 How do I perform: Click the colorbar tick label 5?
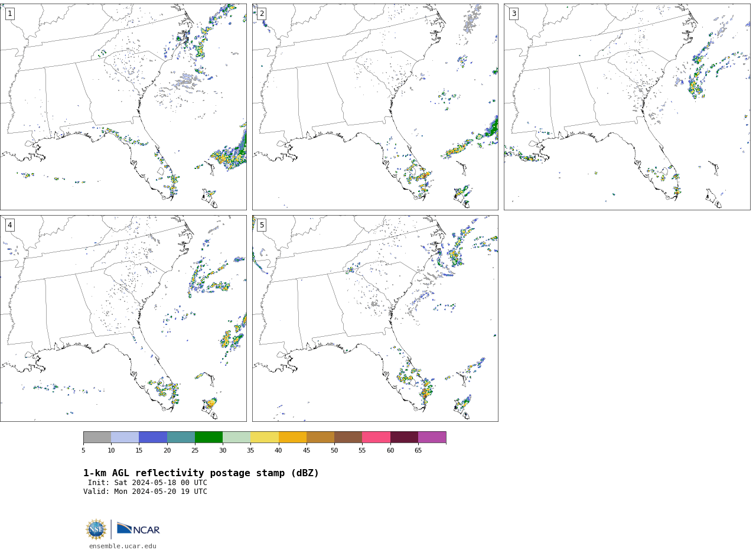(x=83, y=450)
